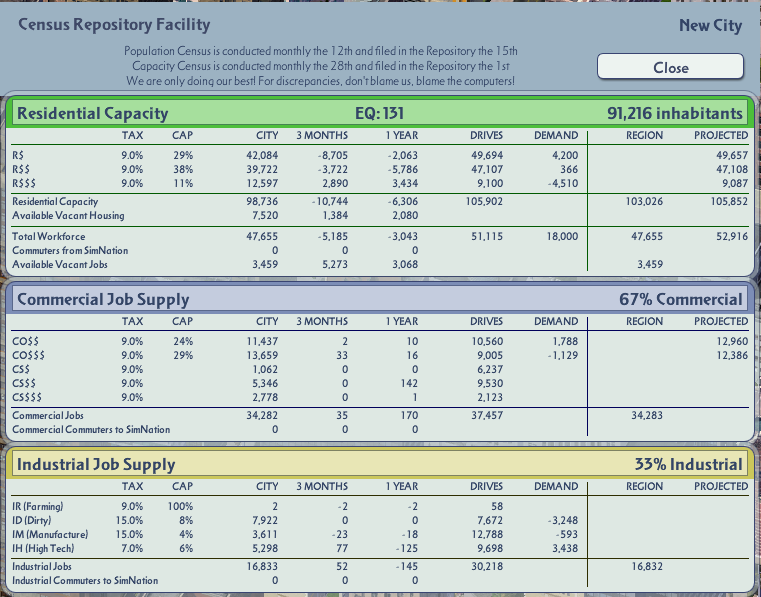Select the Residential Capacity header bar
761x597 pixels.
380,113
